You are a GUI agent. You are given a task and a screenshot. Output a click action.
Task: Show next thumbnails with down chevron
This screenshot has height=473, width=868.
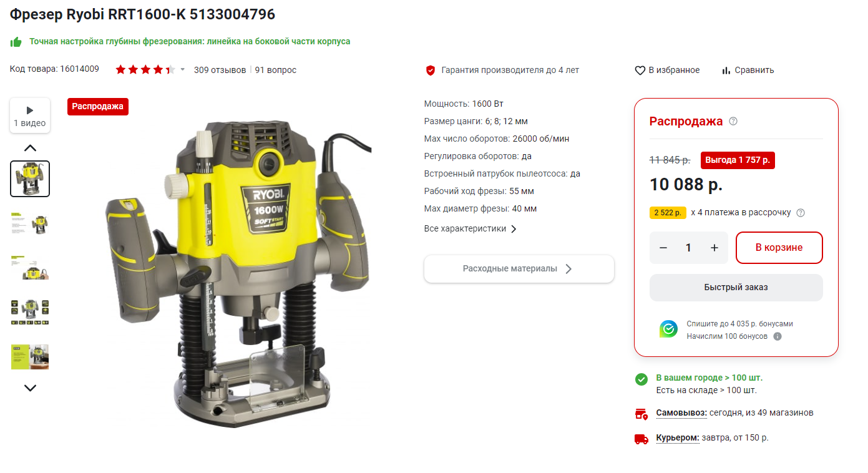coord(30,388)
